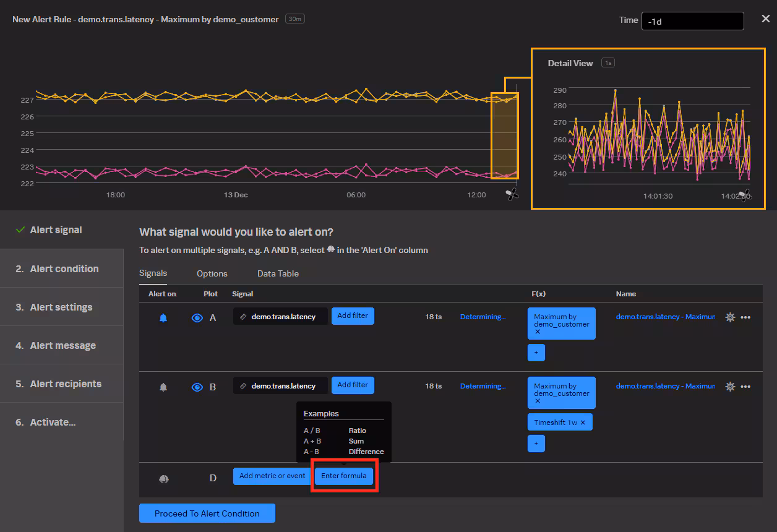
Task: Click the Enter formula button
Action: (344, 476)
